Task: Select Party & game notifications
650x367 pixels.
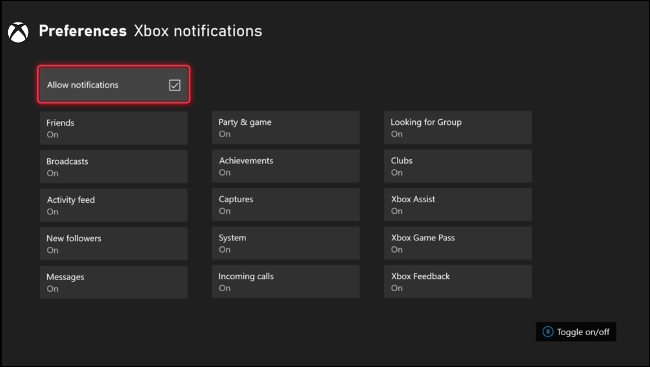Action: 286,128
